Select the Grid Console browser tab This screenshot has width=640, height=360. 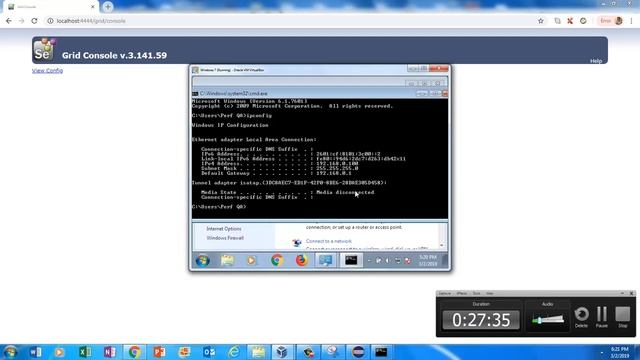click(51, 7)
